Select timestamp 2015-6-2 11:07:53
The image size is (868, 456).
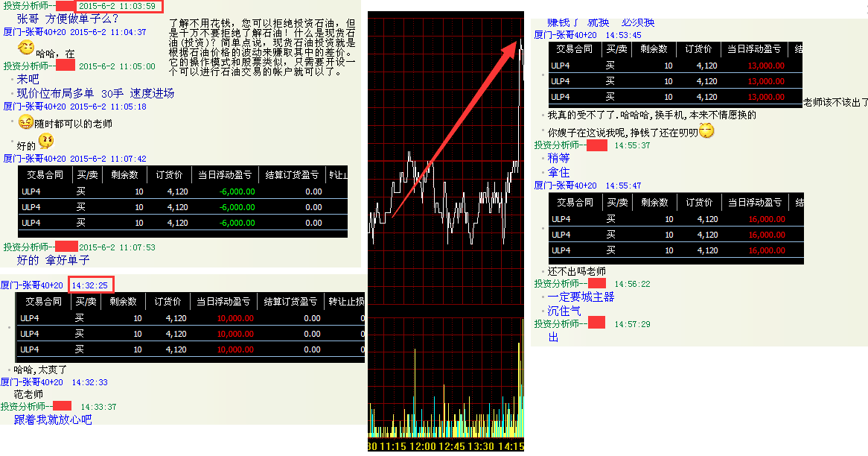tap(117, 247)
